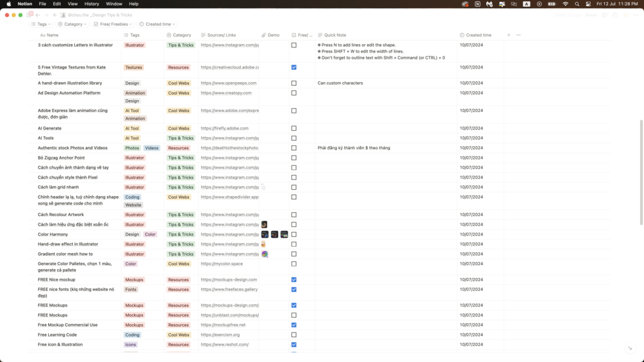Open the Apple menu
The width and height of the screenshot is (644, 362).
(x=8, y=4)
